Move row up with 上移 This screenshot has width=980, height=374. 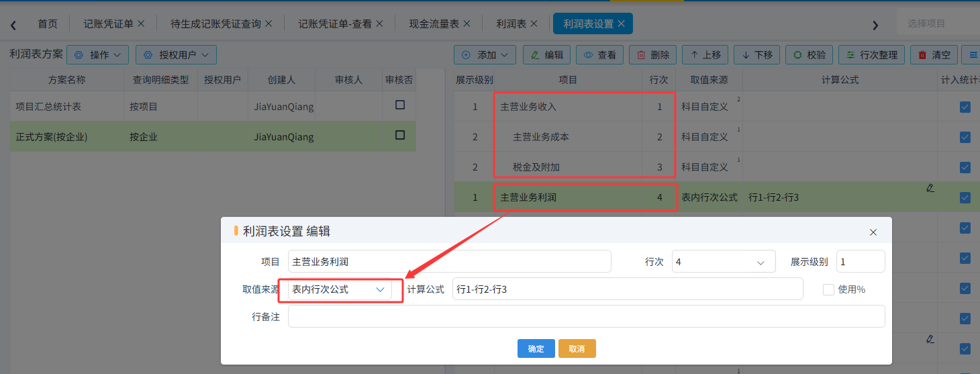(x=705, y=54)
